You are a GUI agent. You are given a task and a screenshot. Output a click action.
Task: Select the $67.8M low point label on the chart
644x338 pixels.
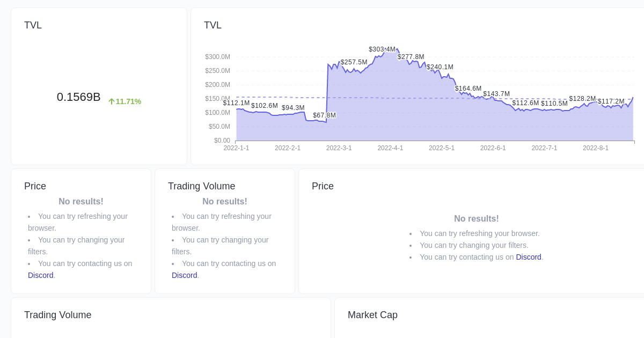tap(324, 115)
